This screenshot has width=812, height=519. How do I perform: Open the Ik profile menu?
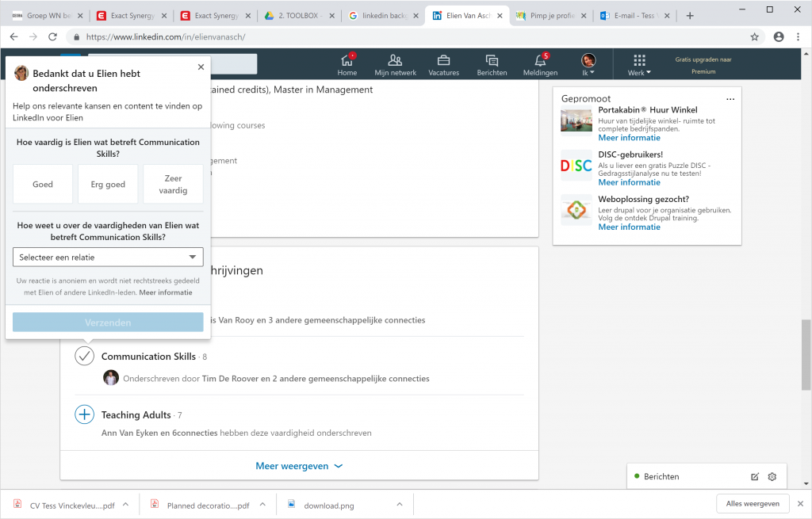(x=588, y=65)
